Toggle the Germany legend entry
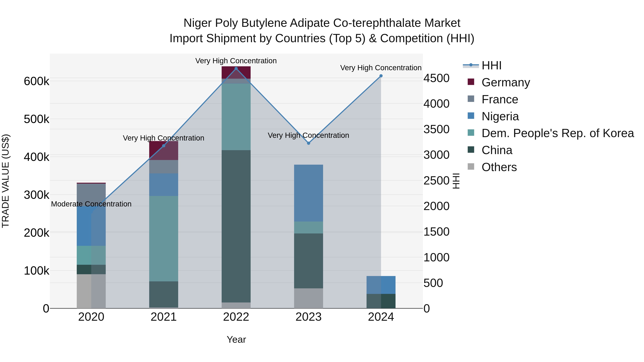This screenshot has width=644, height=362. (x=499, y=82)
